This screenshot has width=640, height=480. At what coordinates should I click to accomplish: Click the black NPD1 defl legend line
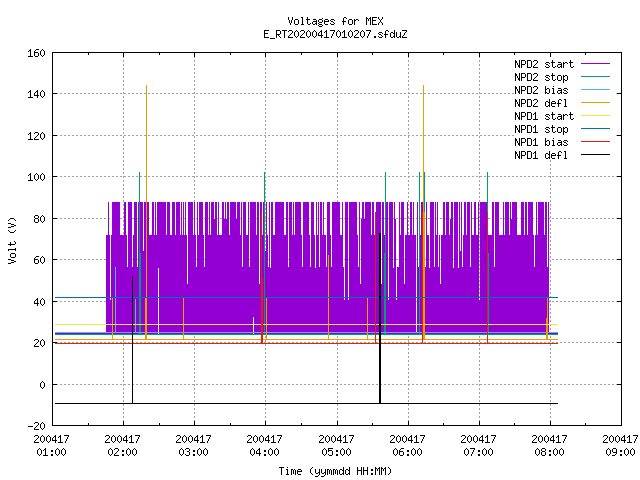pyautogui.click(x=595, y=155)
